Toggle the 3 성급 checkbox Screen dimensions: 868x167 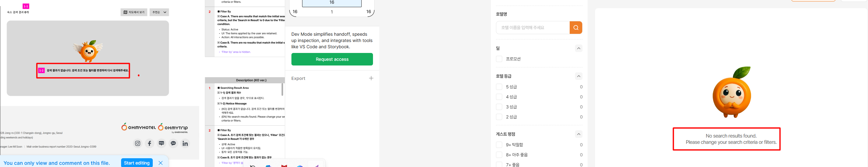pos(499,107)
